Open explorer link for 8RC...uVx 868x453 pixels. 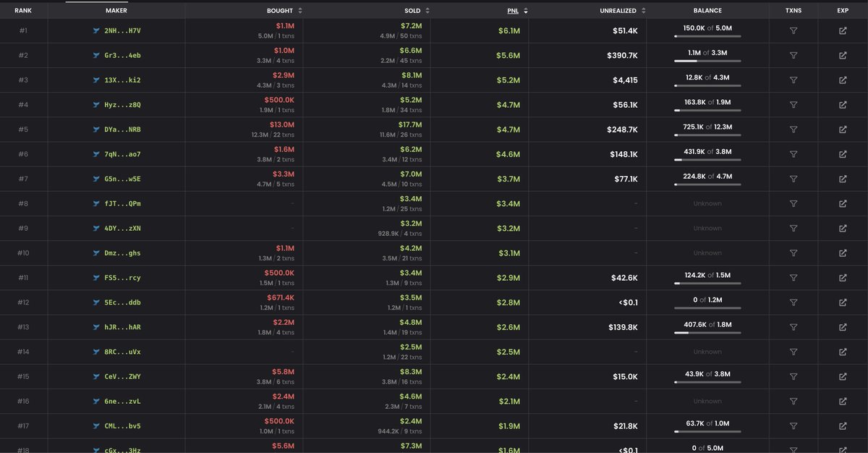coord(843,352)
